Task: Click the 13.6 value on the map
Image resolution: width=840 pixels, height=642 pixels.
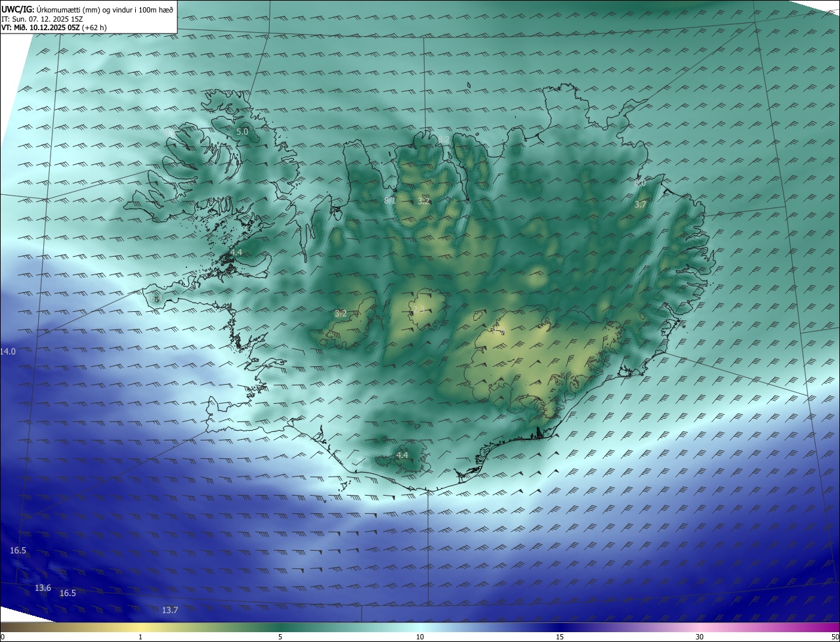Action: click(x=43, y=588)
